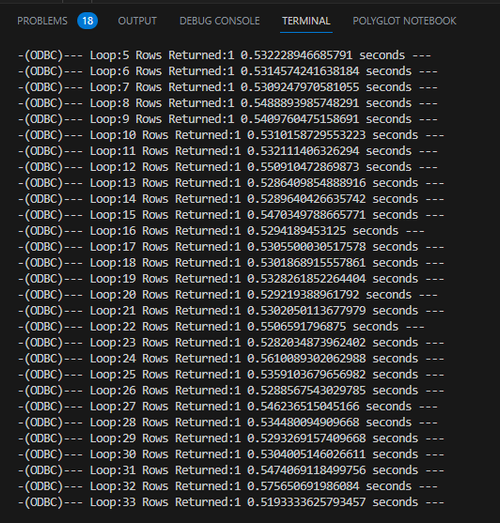
Task: Click terminal line for Loop:25
Action: coord(231,375)
